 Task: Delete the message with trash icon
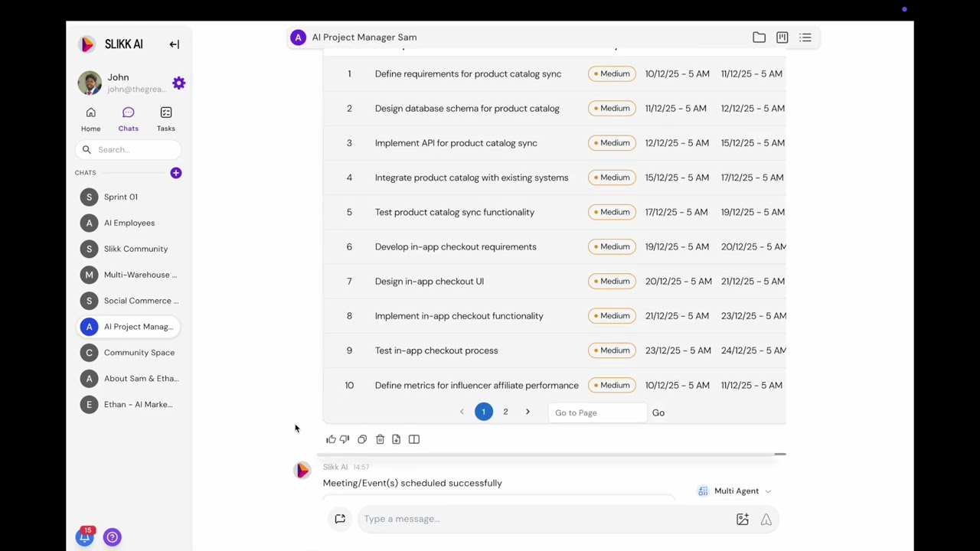[x=380, y=439]
